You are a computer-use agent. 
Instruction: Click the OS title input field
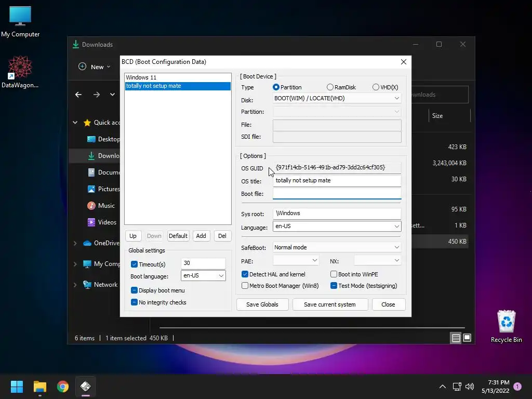click(337, 180)
